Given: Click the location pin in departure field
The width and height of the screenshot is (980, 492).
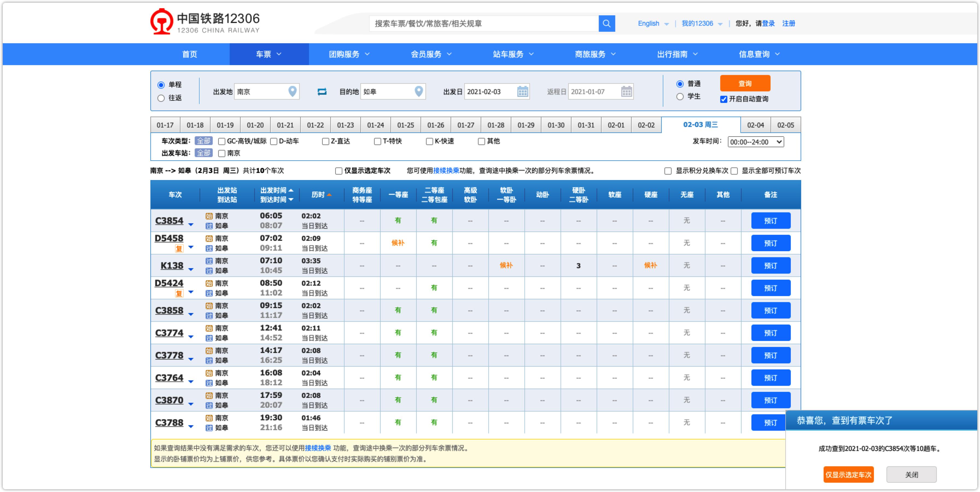Looking at the screenshot, I should click(x=292, y=91).
